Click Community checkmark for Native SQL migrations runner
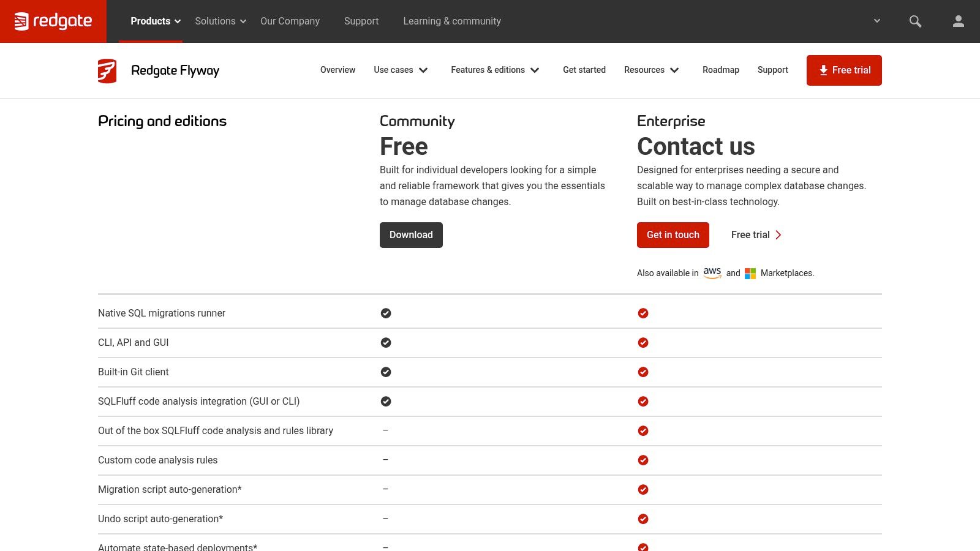The image size is (980, 551). (x=386, y=313)
